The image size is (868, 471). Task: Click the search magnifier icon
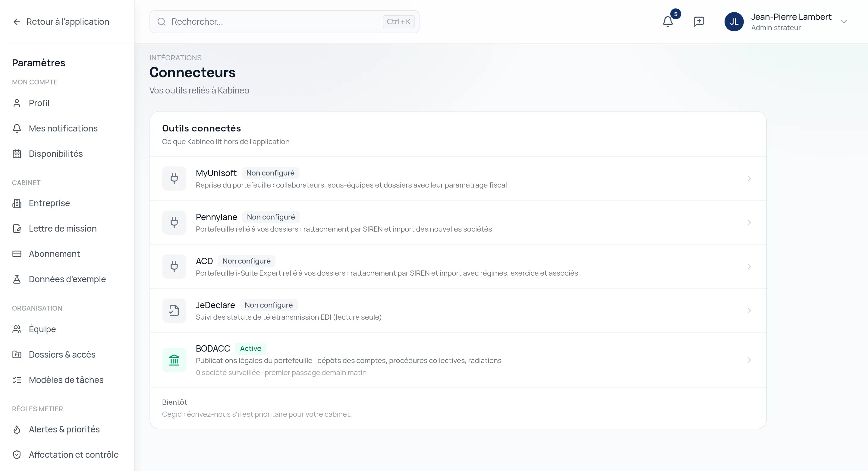point(162,22)
